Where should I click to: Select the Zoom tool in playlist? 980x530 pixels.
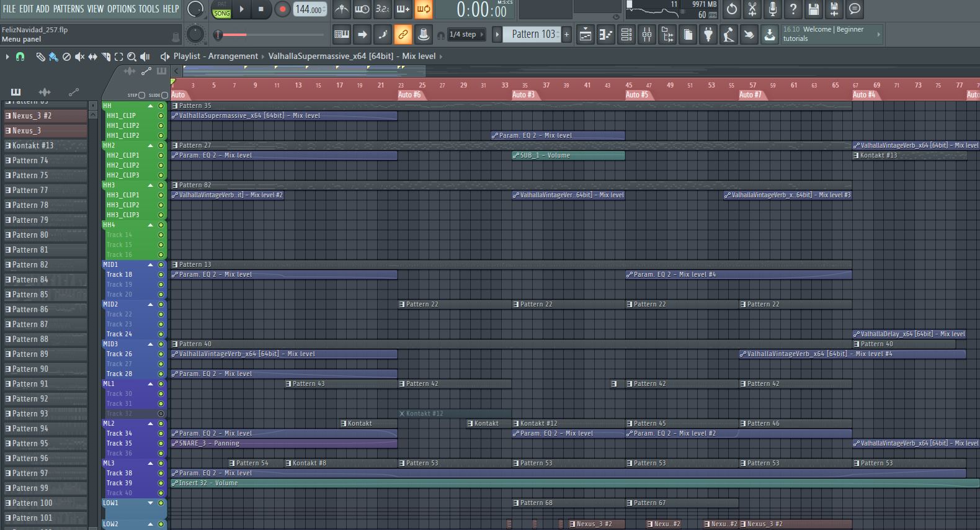(x=131, y=56)
